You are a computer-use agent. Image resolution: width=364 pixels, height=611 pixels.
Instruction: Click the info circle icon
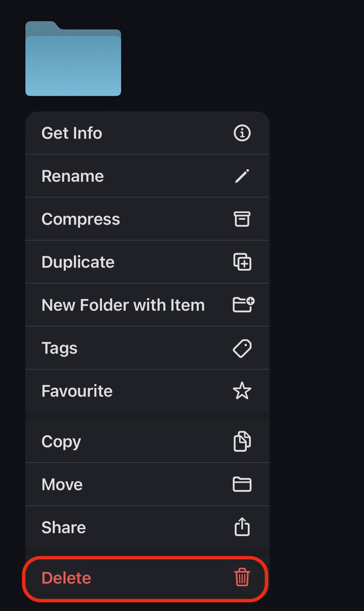tap(242, 133)
